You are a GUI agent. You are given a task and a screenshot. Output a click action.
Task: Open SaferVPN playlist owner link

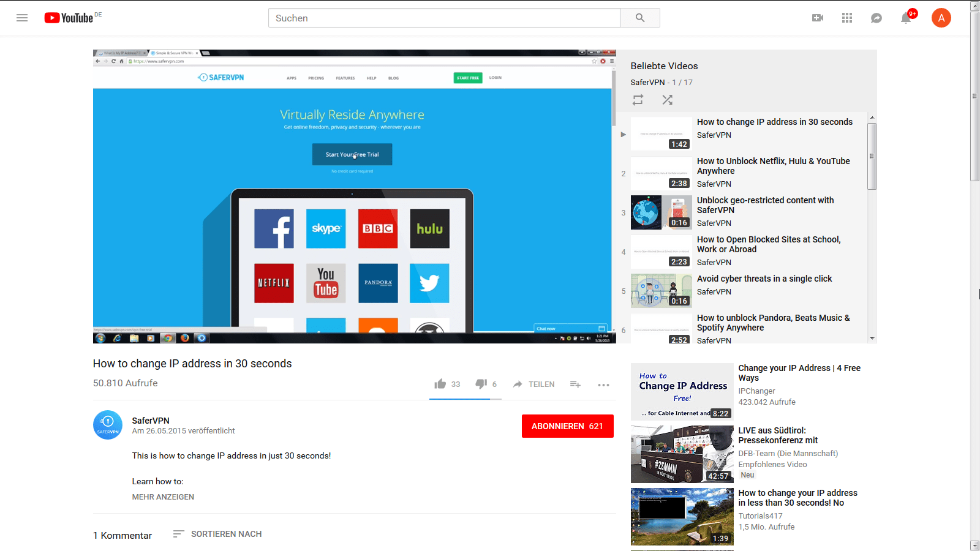click(x=647, y=82)
